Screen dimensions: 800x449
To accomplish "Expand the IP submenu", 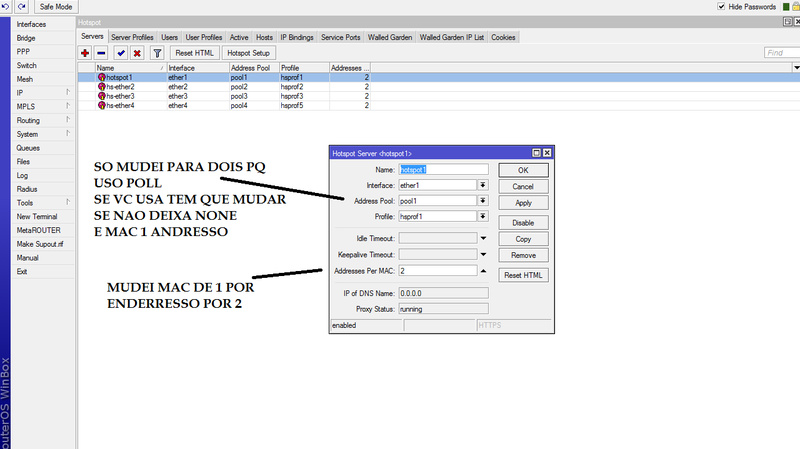I will pos(67,92).
